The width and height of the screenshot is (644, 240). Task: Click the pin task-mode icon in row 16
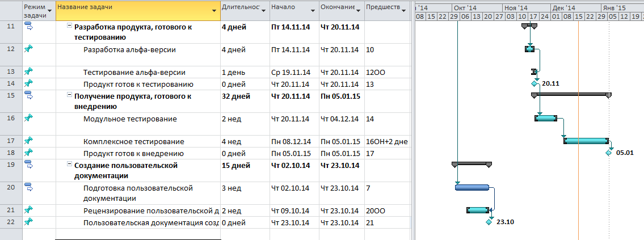tap(28, 118)
